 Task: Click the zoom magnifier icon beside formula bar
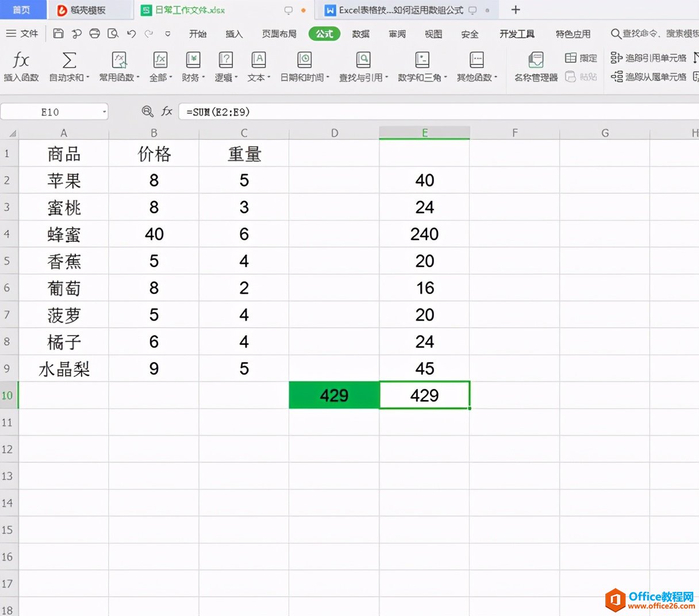[148, 111]
